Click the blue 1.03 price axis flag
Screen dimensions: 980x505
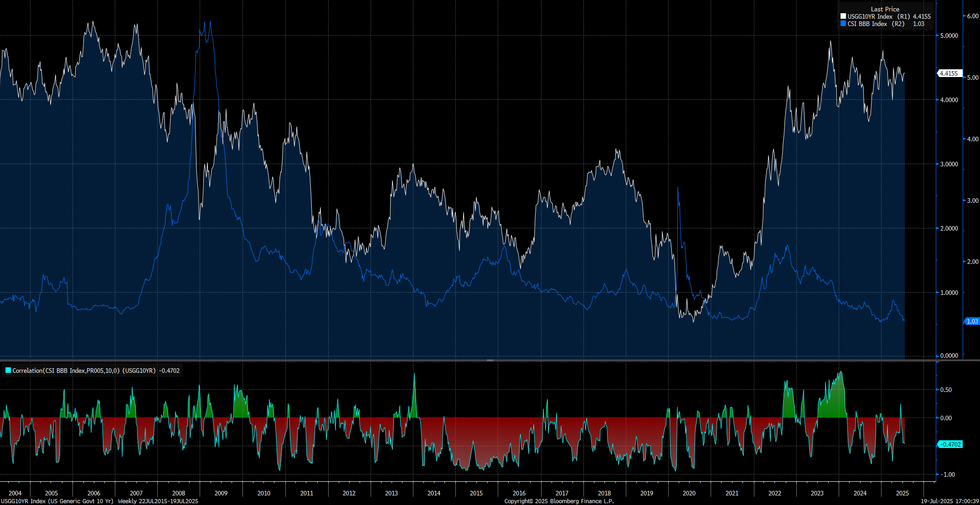tap(972, 321)
